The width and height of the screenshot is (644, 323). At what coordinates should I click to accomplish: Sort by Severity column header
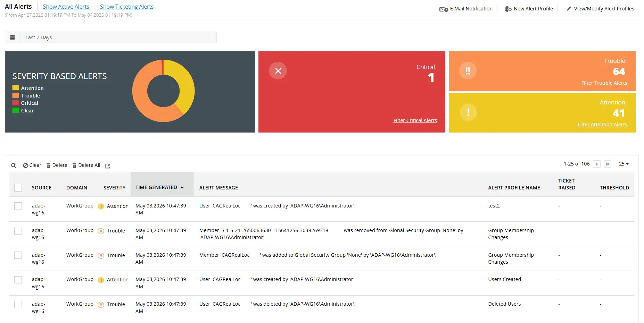click(114, 188)
